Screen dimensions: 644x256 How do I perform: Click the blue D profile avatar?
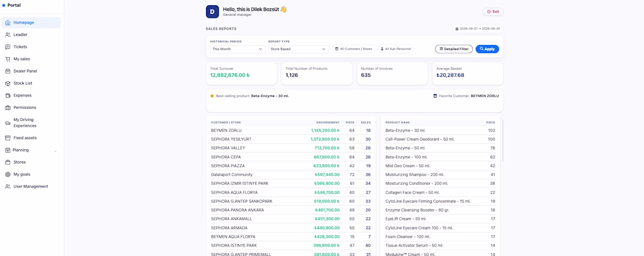click(213, 12)
